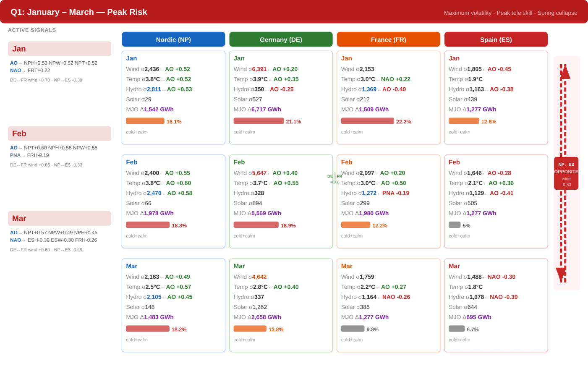
Task: Click the downward red arrowhead in the NP–ES panel
Action: point(561,274)
